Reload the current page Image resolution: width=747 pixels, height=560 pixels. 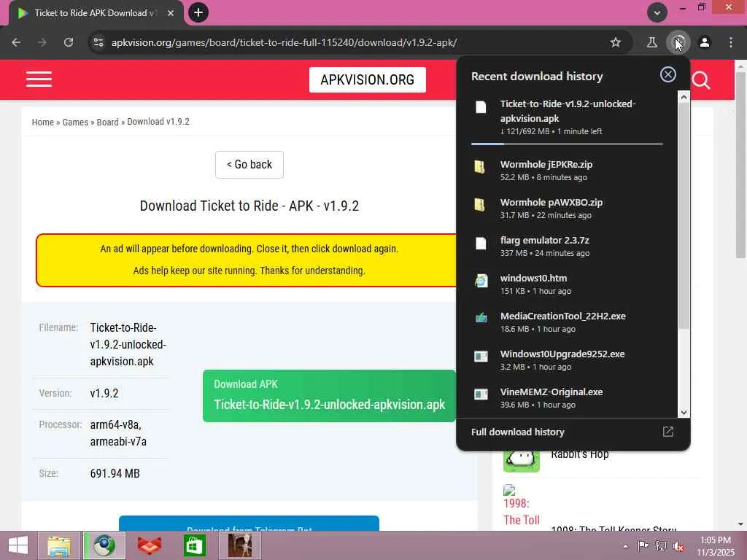[x=69, y=42]
